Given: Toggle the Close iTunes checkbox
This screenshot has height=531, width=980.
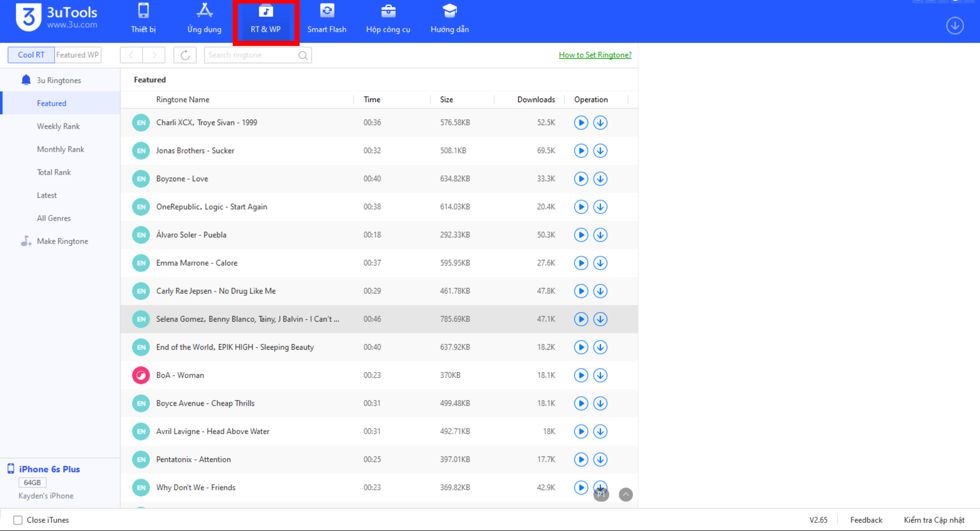Looking at the screenshot, I should [x=18, y=520].
